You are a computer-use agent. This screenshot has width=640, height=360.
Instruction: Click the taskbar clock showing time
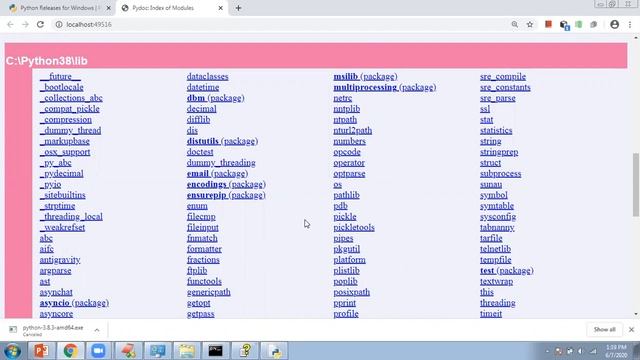tap(616, 351)
